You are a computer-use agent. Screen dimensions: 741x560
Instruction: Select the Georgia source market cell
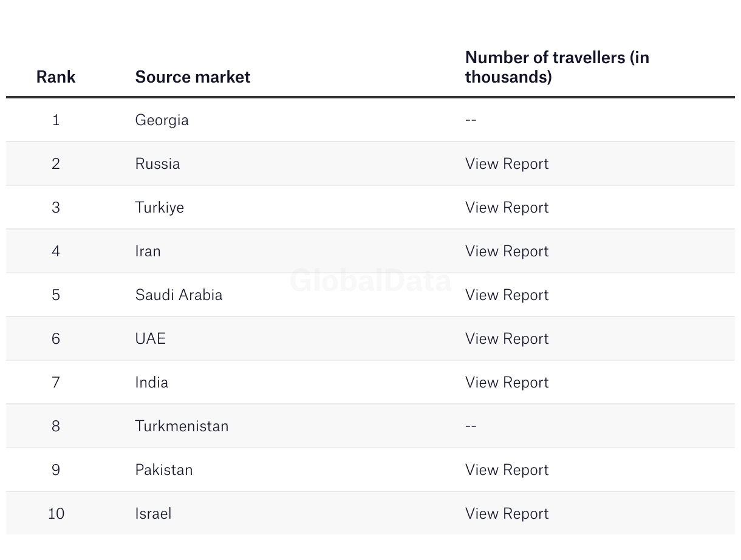pyautogui.click(x=162, y=120)
